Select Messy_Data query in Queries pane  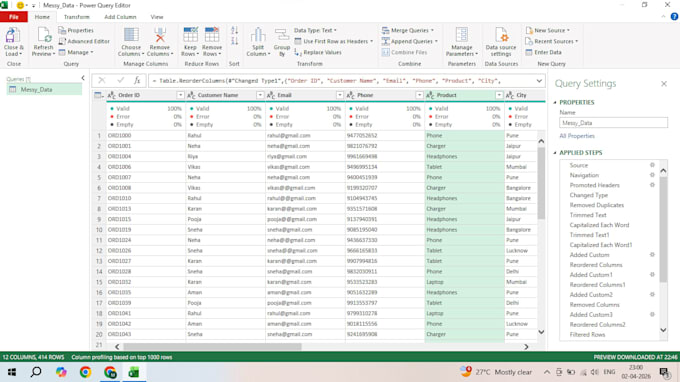click(x=44, y=89)
